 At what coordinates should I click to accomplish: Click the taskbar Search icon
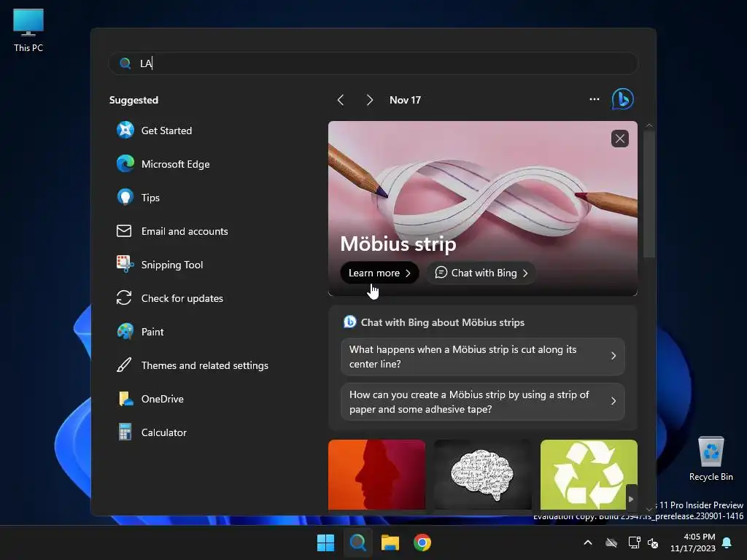pos(357,542)
